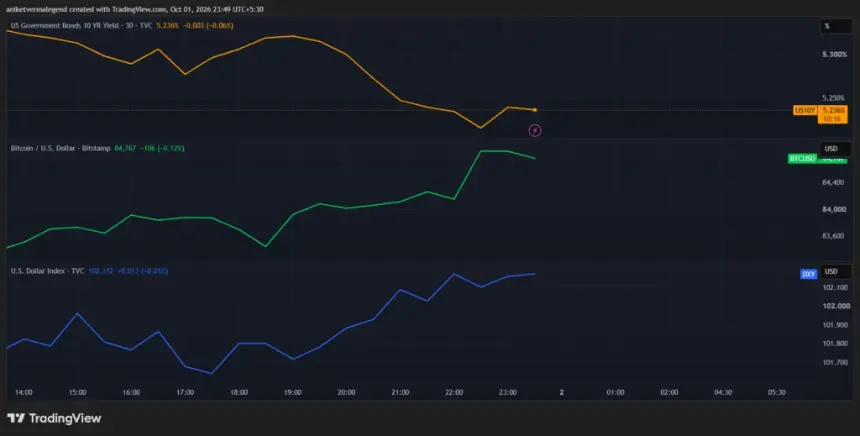Click the green BTCUSD symbol tag
The width and height of the screenshot is (860, 436).
click(802, 158)
